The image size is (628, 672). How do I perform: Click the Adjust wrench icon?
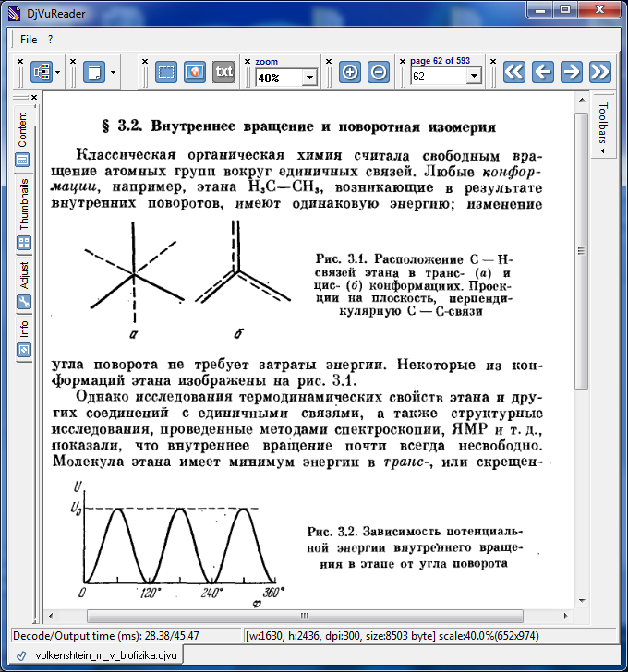pos(24,302)
